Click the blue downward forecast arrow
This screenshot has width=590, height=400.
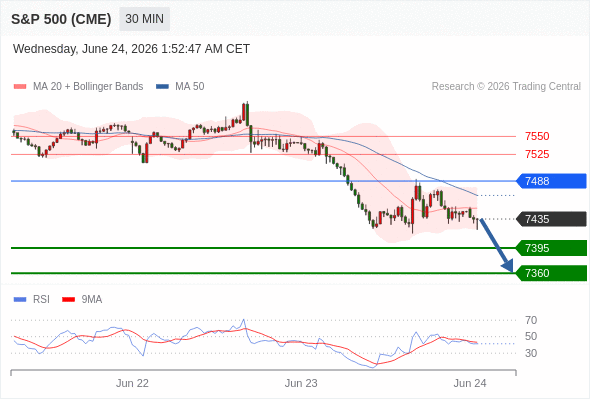496,245
